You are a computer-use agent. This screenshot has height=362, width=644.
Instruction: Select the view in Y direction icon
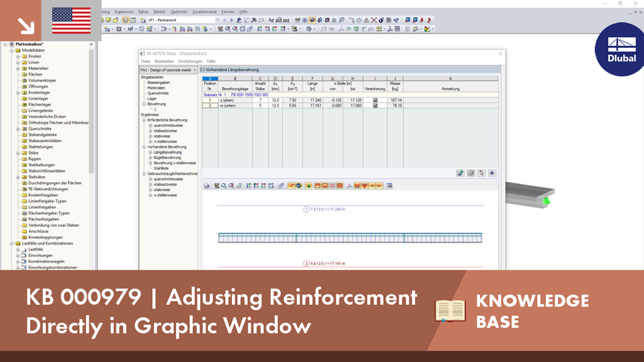coord(256,186)
